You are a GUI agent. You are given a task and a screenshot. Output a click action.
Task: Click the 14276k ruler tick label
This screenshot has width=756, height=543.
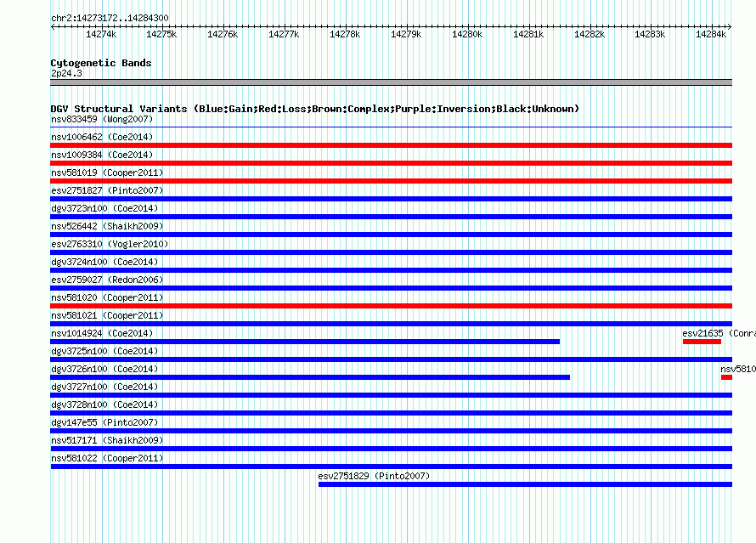point(223,34)
